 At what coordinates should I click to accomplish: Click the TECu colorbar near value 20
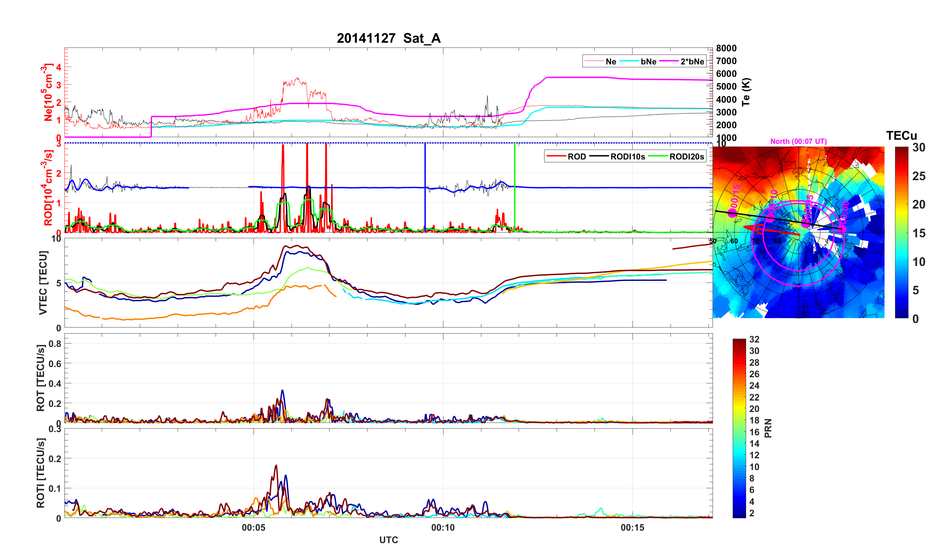[901, 204]
